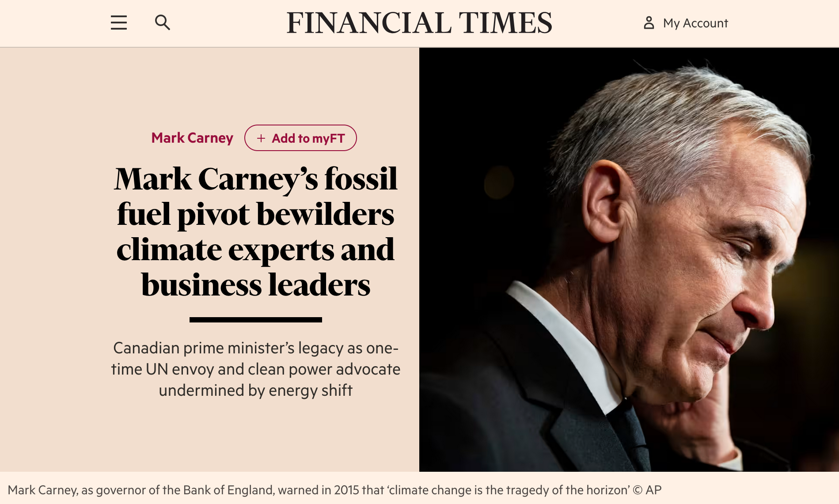The width and height of the screenshot is (839, 504).
Task: Select the black divider rule under the headline
Action: point(256,320)
